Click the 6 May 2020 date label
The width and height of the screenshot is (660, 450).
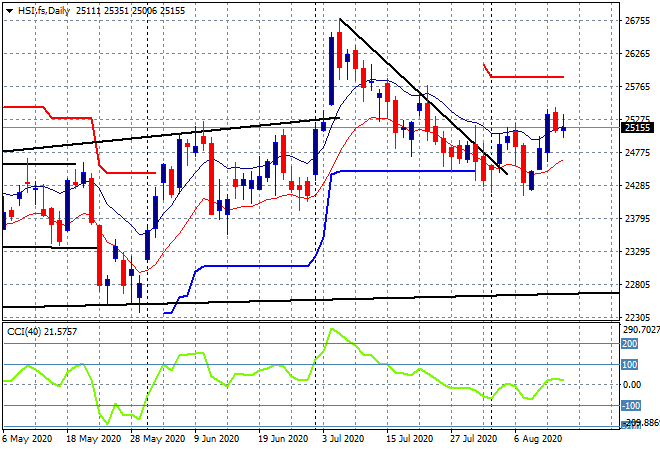[x=27, y=439]
